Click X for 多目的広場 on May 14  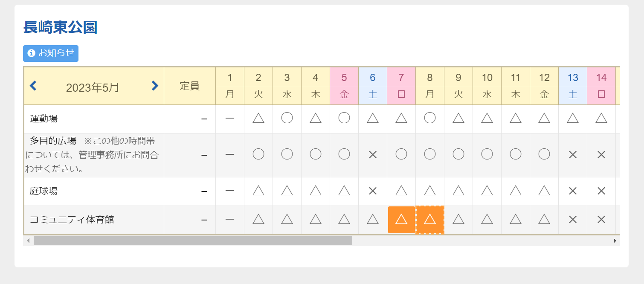coord(601,155)
